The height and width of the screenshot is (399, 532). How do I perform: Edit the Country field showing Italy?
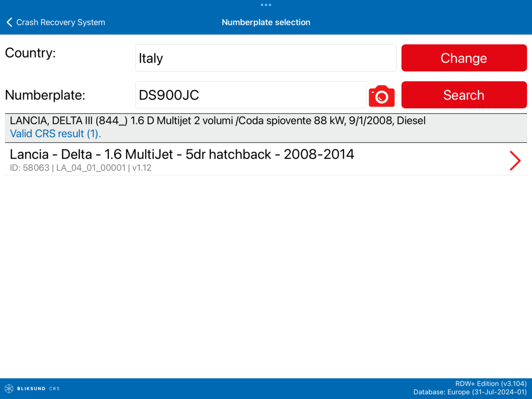pos(266,58)
